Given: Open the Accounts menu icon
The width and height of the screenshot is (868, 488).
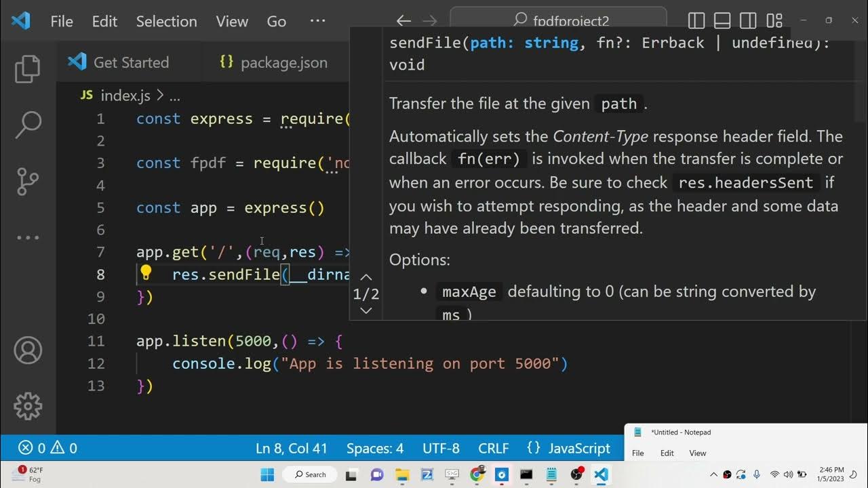Looking at the screenshot, I should pos(28,350).
